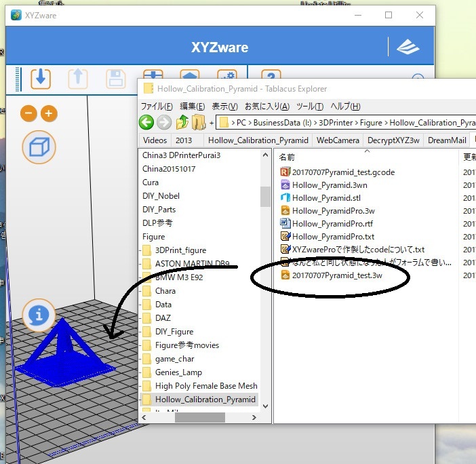Open ファイル(F) menu

point(157,107)
